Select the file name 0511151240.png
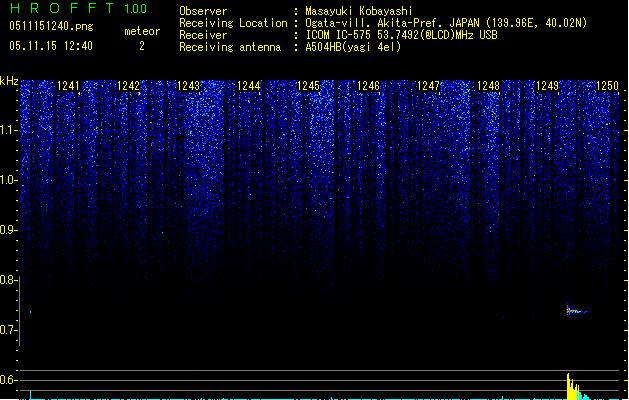629x400 pixels. [51, 26]
